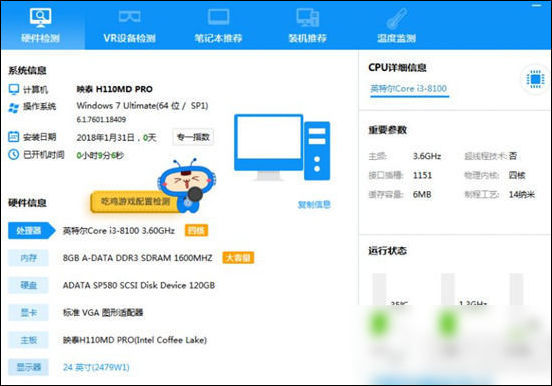Click the CPU chip icon in details panel
This screenshot has height=386, width=552.
pos(535,79)
